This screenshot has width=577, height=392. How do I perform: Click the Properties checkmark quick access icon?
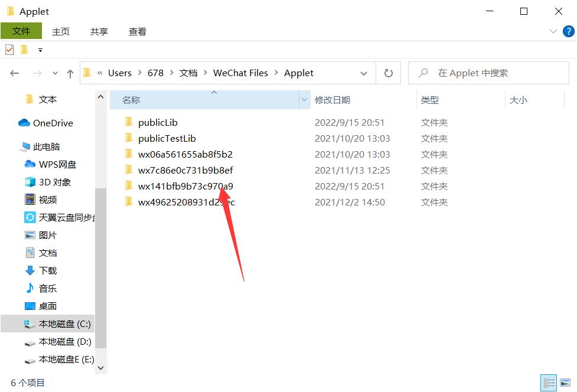pyautogui.click(x=9, y=50)
